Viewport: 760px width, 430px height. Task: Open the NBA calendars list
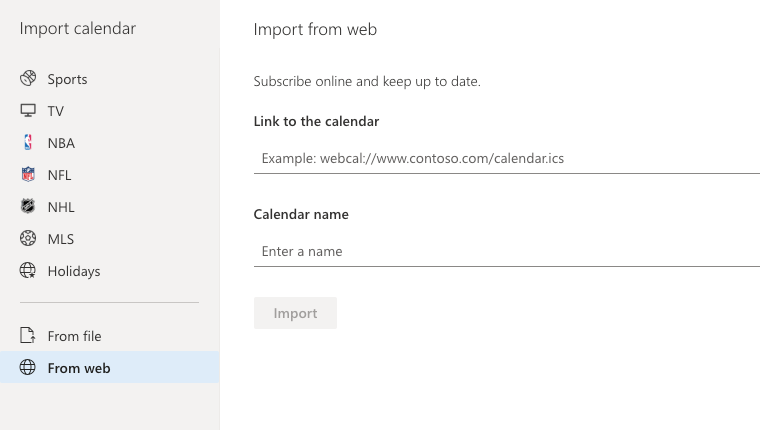[x=110, y=143]
